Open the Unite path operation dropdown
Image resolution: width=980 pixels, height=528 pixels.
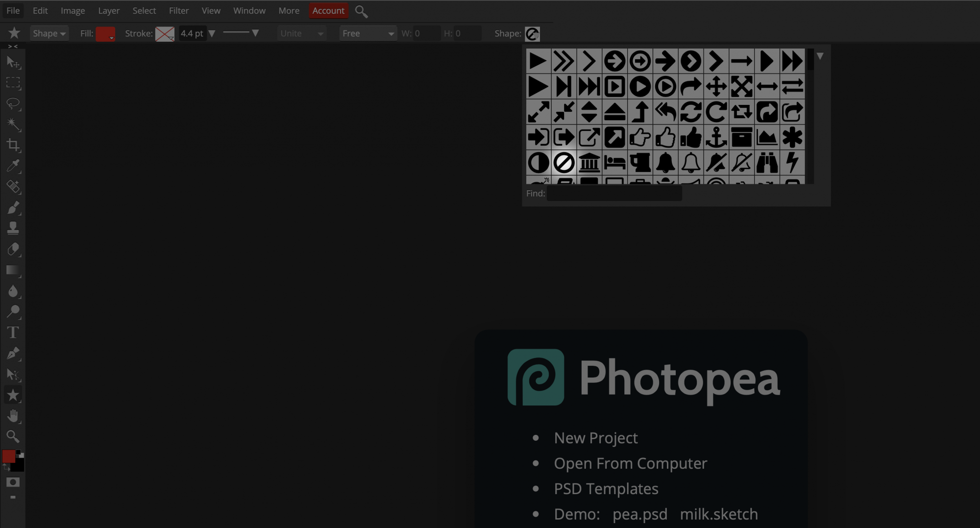pos(301,33)
